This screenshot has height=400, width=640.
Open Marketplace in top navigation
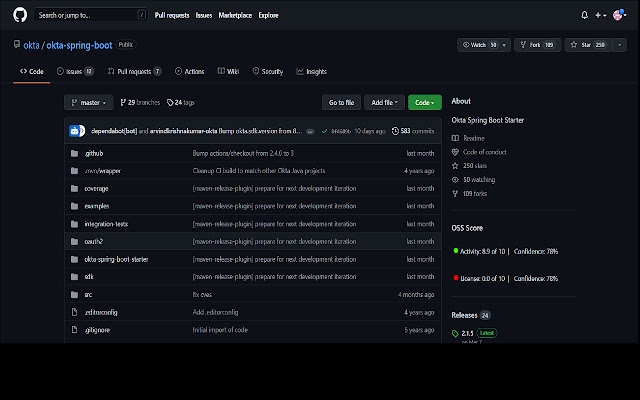coord(235,15)
